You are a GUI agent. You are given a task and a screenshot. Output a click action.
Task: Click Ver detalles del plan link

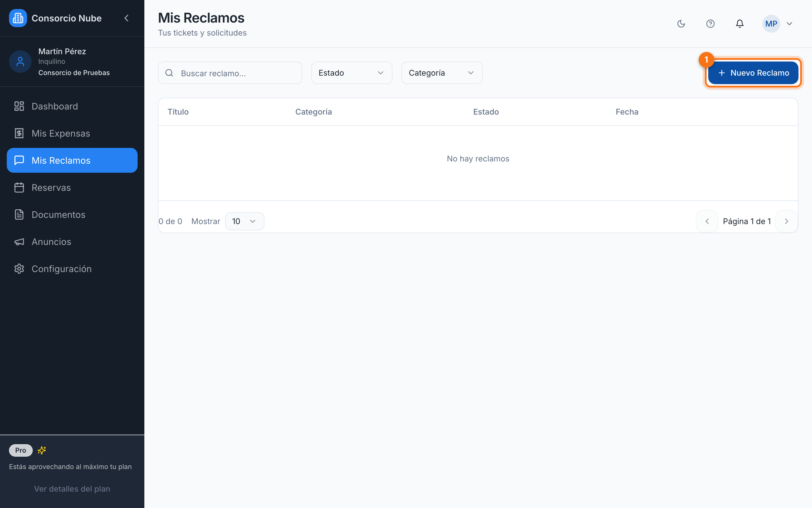coord(72,489)
